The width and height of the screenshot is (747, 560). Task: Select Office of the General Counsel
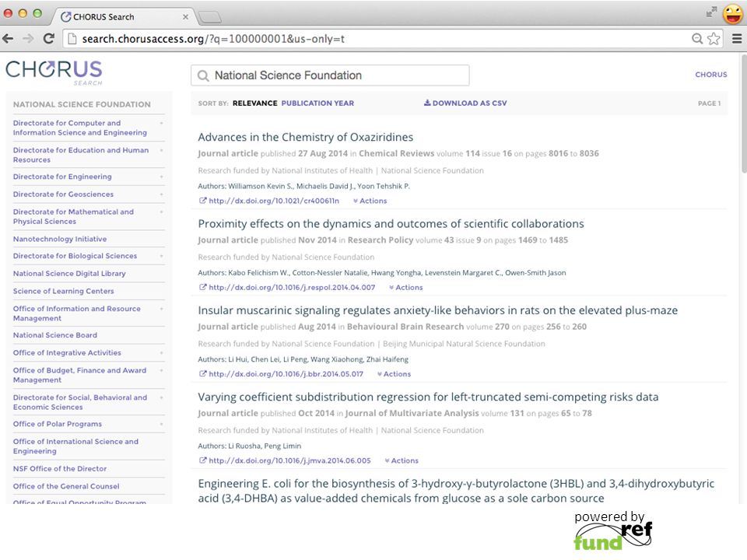(66, 487)
